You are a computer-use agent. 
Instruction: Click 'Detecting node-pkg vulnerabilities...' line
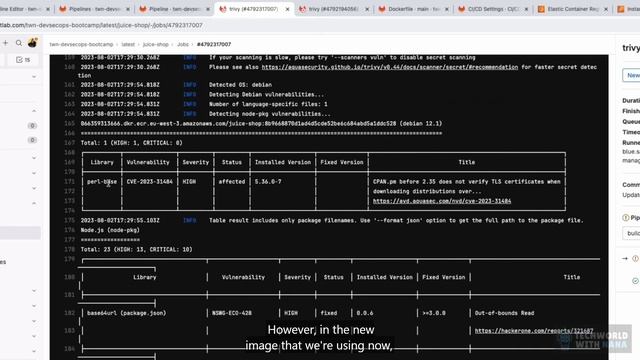[x=270, y=114]
